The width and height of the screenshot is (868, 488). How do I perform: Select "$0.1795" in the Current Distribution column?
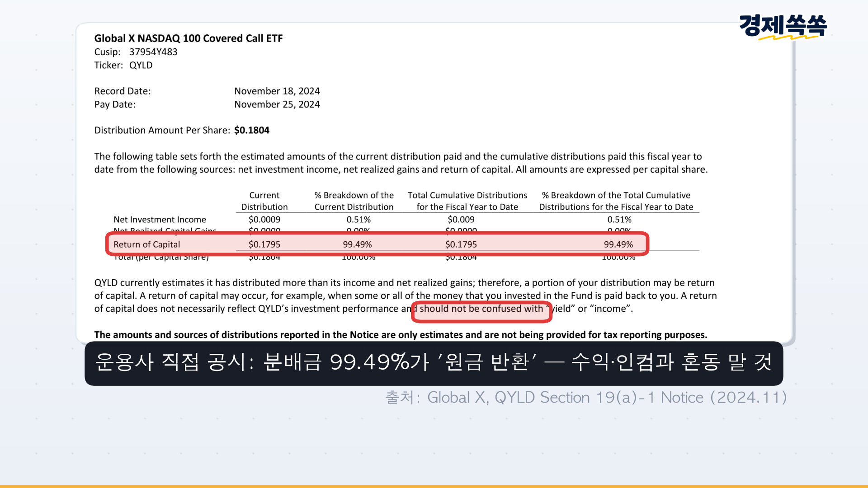264,244
